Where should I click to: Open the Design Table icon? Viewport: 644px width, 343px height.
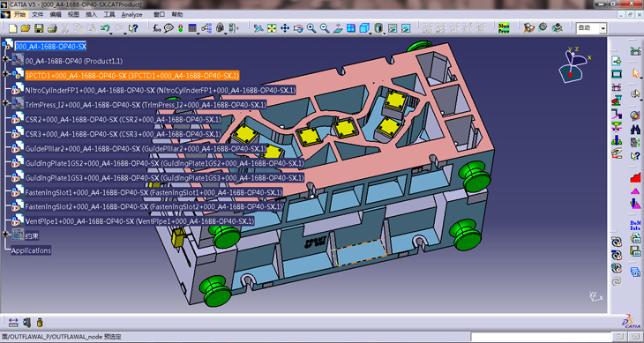192,28
